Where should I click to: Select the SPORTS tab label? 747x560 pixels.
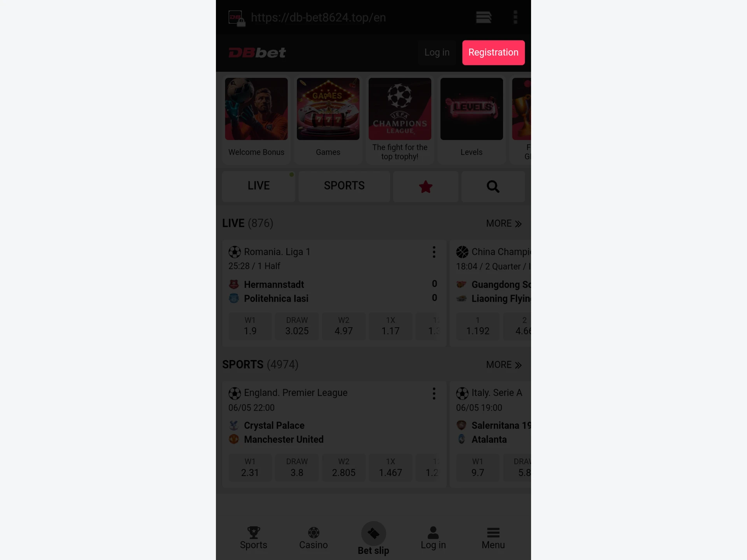tap(344, 186)
